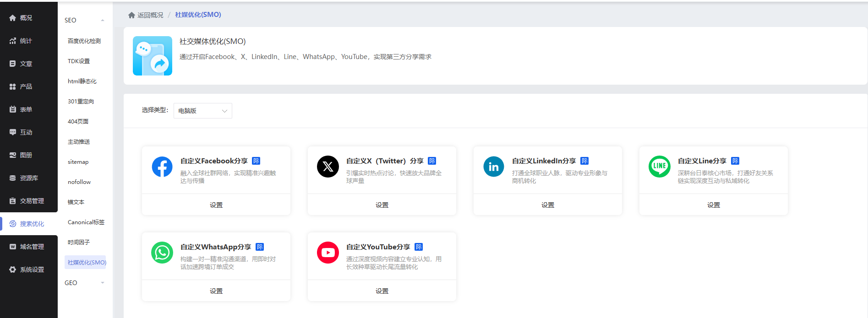Click the 际 badge next to WhatsApp分享
Image resolution: width=868 pixels, height=318 pixels.
[x=260, y=247]
